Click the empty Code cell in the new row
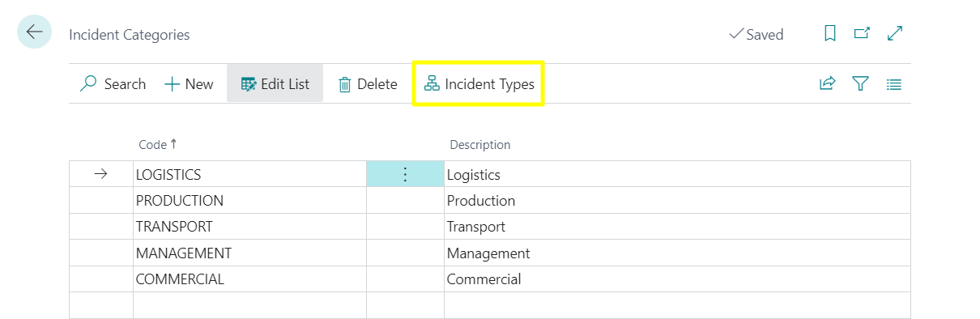 [x=249, y=305]
